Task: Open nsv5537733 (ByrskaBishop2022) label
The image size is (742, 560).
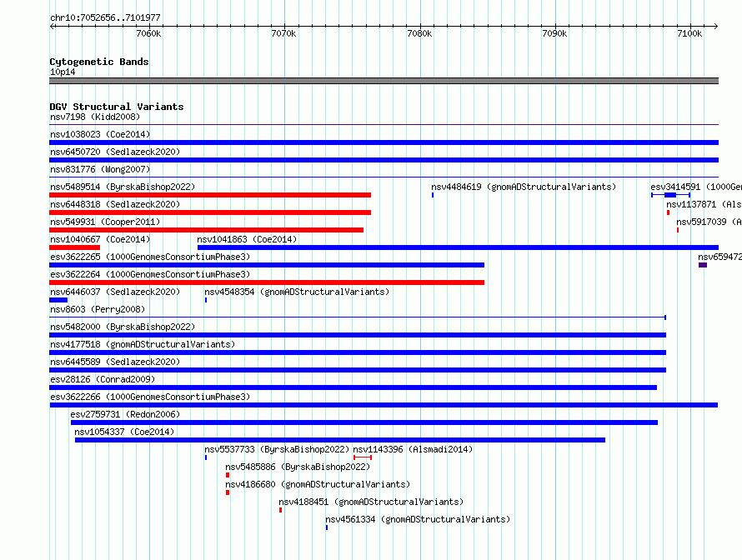Action: (x=277, y=449)
